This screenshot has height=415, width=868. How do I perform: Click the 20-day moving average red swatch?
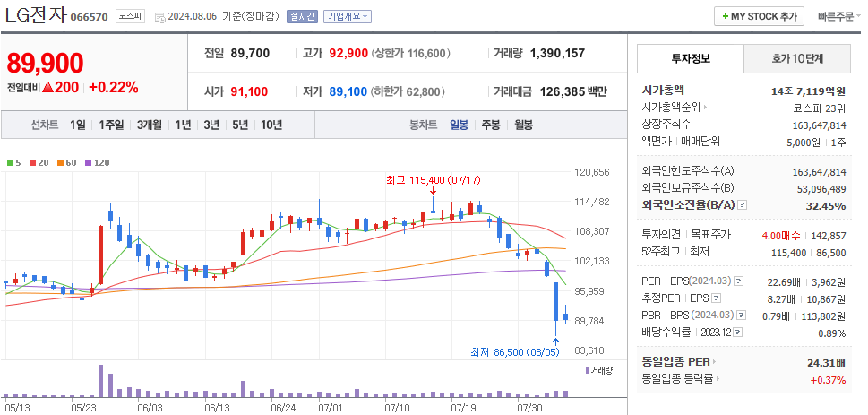[x=32, y=163]
